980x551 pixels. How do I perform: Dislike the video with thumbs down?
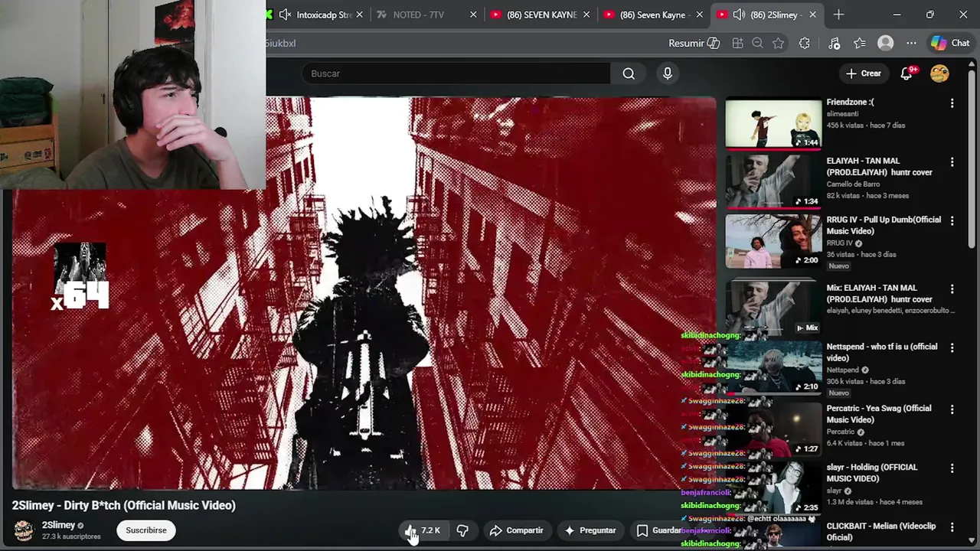pos(462,530)
